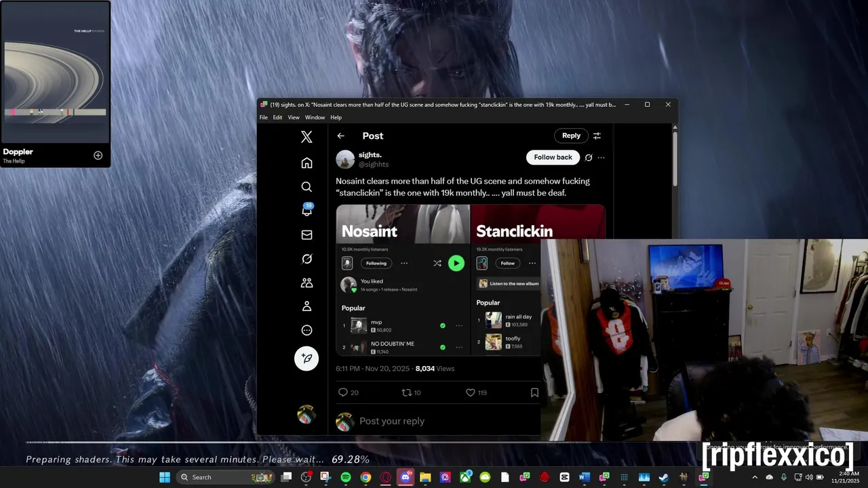Open Grok from the X sidebar
Viewport: 868px width, 488px height.
pos(307,259)
